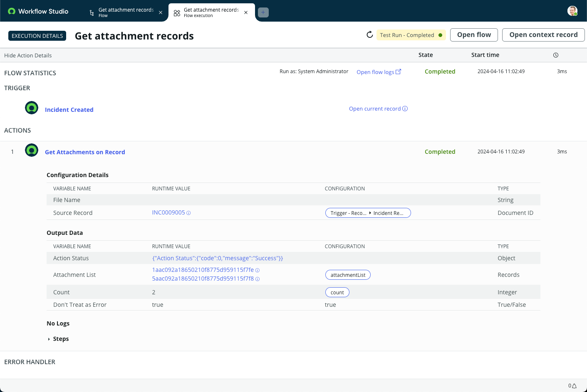Click the State column header
Screen dimensions: 587x392
tap(426, 55)
